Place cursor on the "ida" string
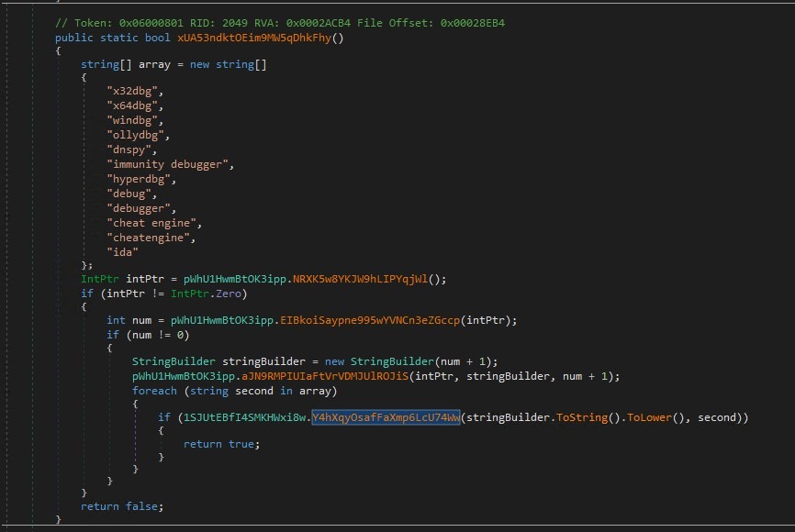Screen dimensions: 795x532 [122, 251]
